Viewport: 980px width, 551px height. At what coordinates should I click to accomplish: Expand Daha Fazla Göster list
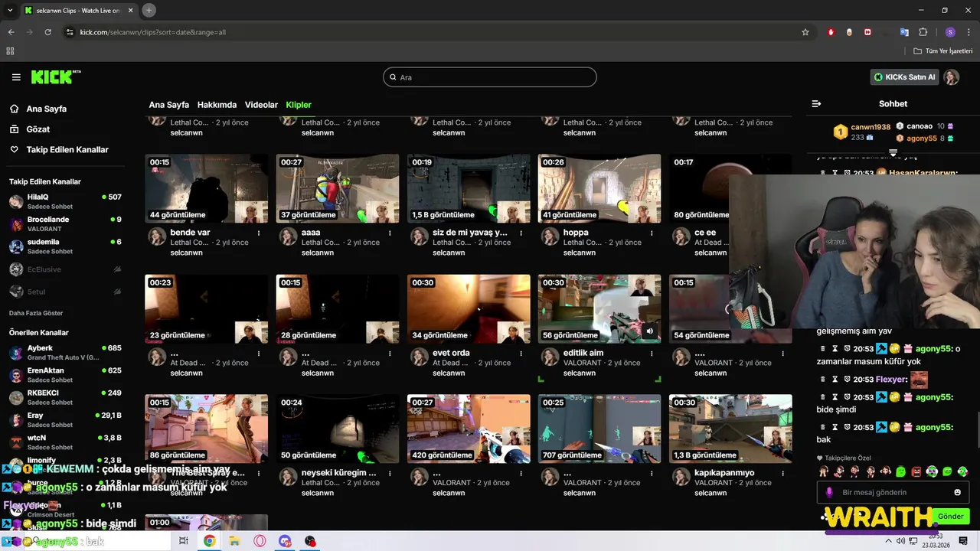coord(36,313)
